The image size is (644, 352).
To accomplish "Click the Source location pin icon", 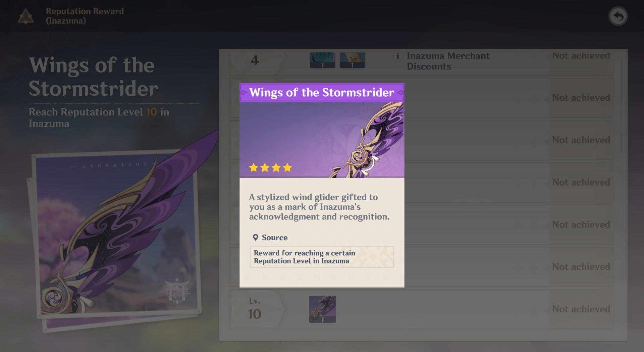I will [x=255, y=238].
